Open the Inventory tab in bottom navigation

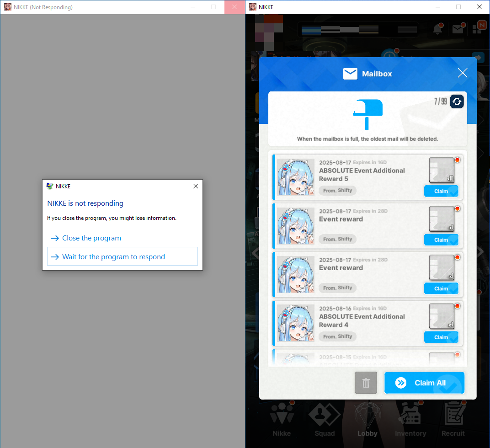coord(410,420)
